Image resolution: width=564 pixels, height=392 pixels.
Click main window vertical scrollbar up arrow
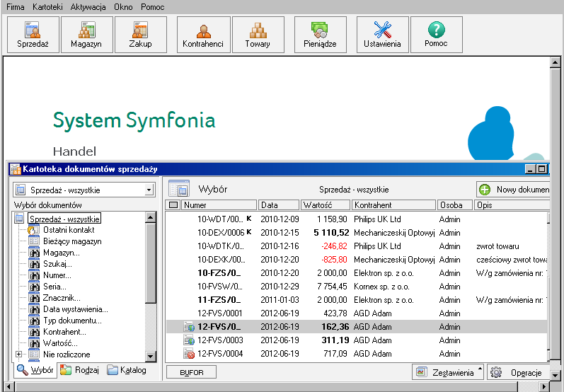click(555, 62)
